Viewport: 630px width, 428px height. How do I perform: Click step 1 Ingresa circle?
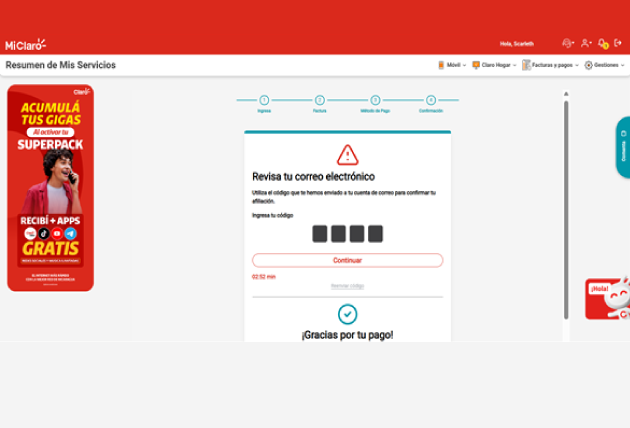[264, 100]
